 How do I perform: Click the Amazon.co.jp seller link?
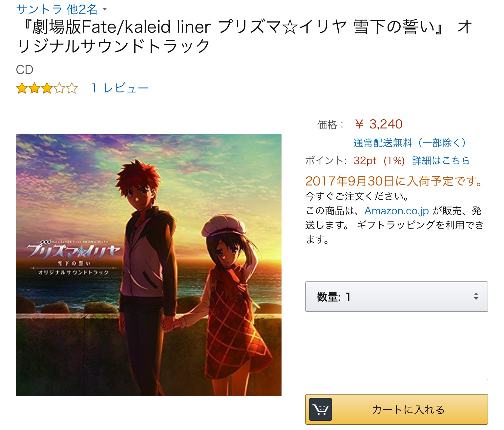pyautogui.click(x=396, y=211)
